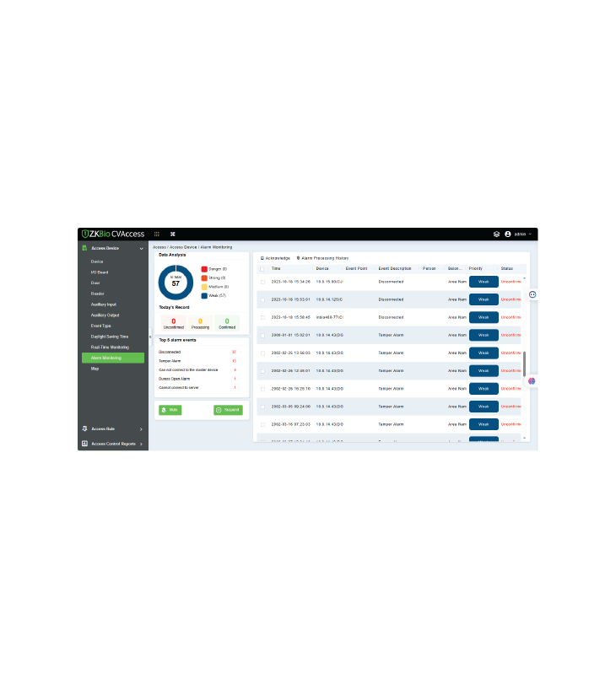Click the layers icon in the top bar

click(x=497, y=234)
